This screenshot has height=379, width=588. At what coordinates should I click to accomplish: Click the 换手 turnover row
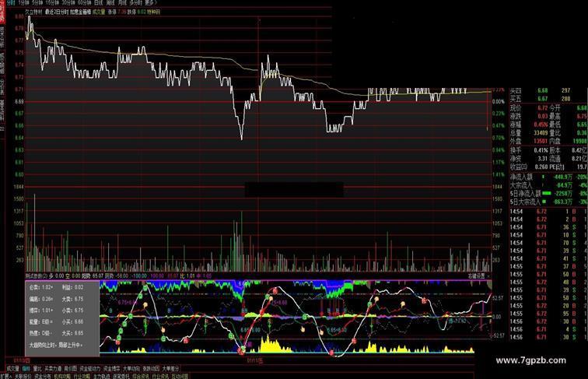tap(528, 150)
